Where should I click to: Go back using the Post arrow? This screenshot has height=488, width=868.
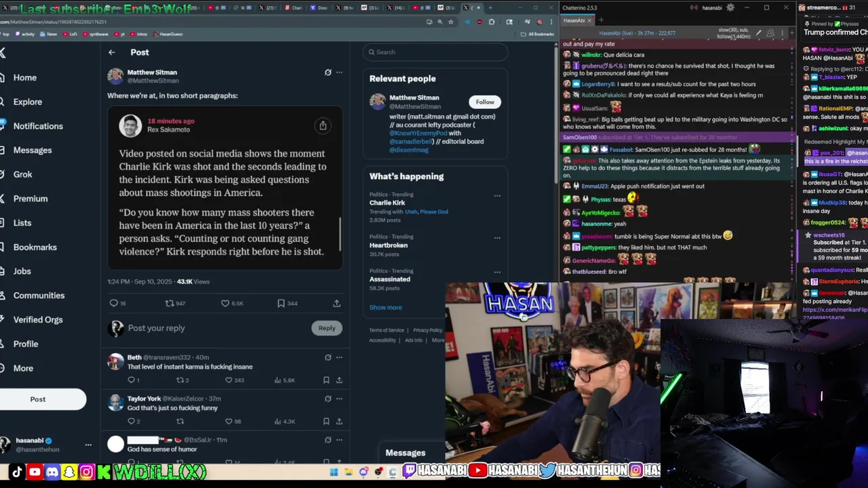[112, 52]
